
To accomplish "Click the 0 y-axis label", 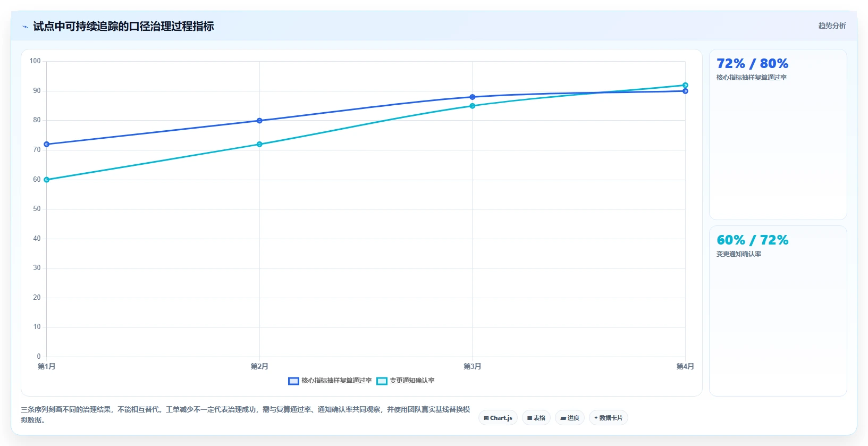I will 39,357.
